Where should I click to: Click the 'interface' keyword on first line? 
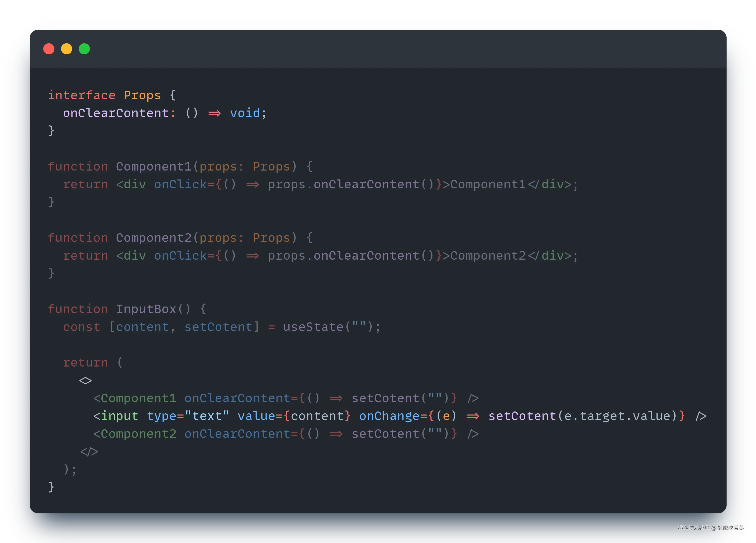click(82, 95)
